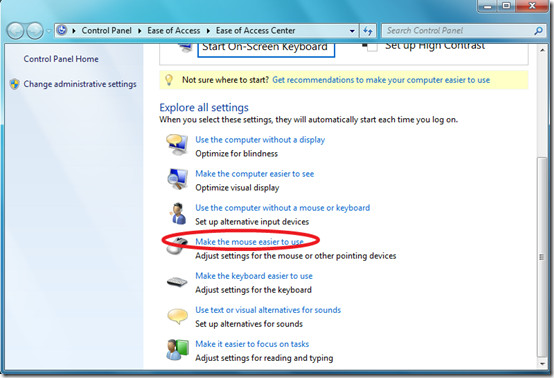The width and height of the screenshot is (554, 378).
Task: Click 'Optimize visual display' text
Action: [237, 188]
